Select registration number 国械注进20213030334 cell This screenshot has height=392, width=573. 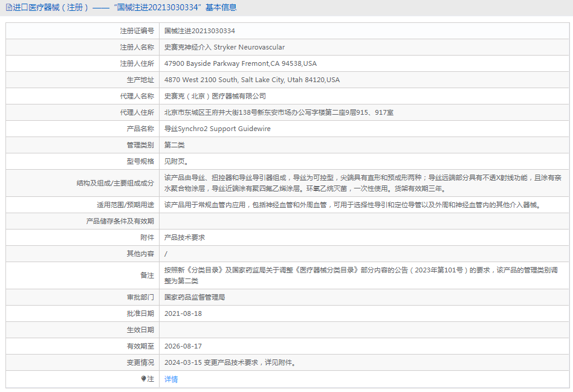tap(199, 31)
